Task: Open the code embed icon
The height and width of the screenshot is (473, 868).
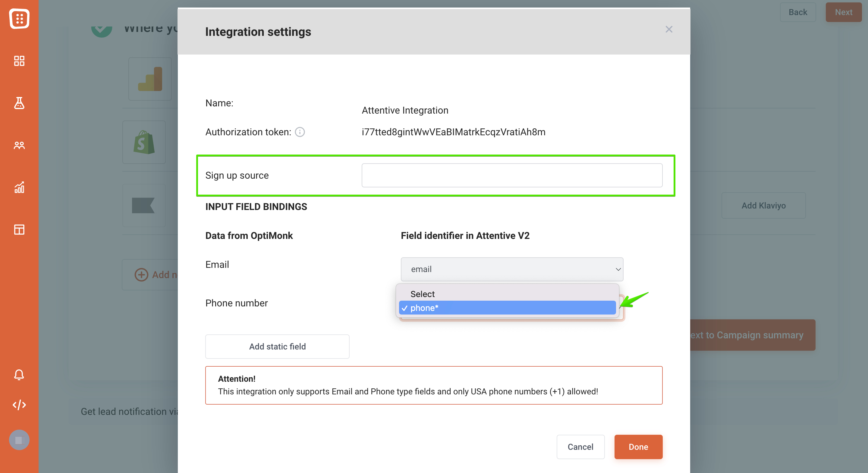Action: coord(19,405)
